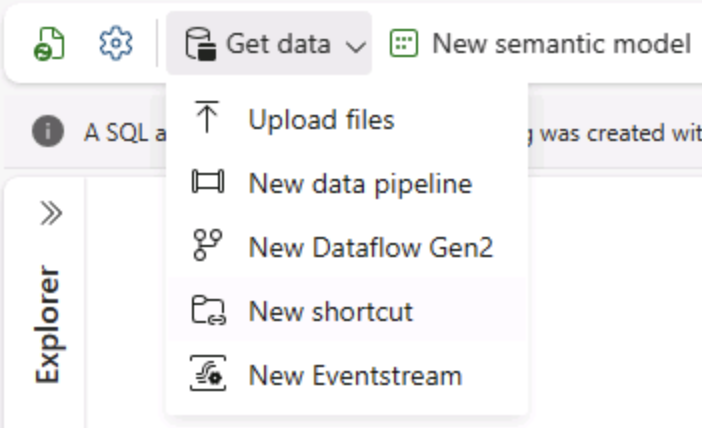Pick New shortcut from Get data menu
Viewport: 702px width, 428px height.
pos(330,311)
